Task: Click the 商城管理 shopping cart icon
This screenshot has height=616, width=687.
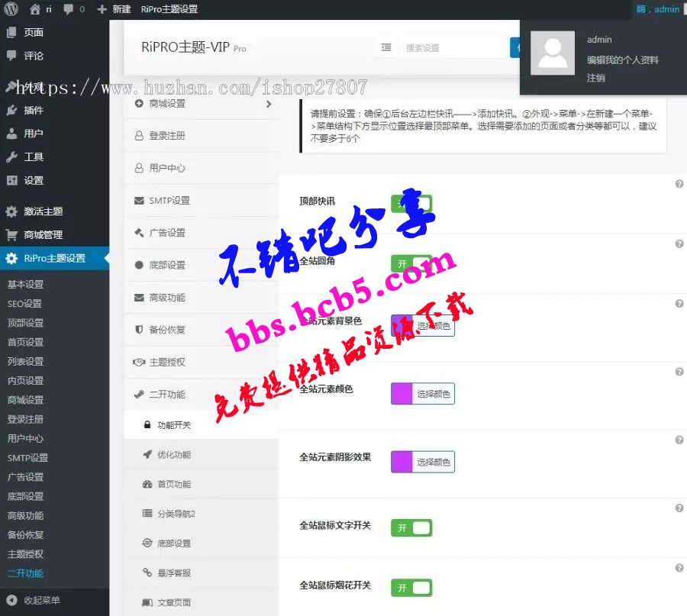Action: click(x=11, y=235)
